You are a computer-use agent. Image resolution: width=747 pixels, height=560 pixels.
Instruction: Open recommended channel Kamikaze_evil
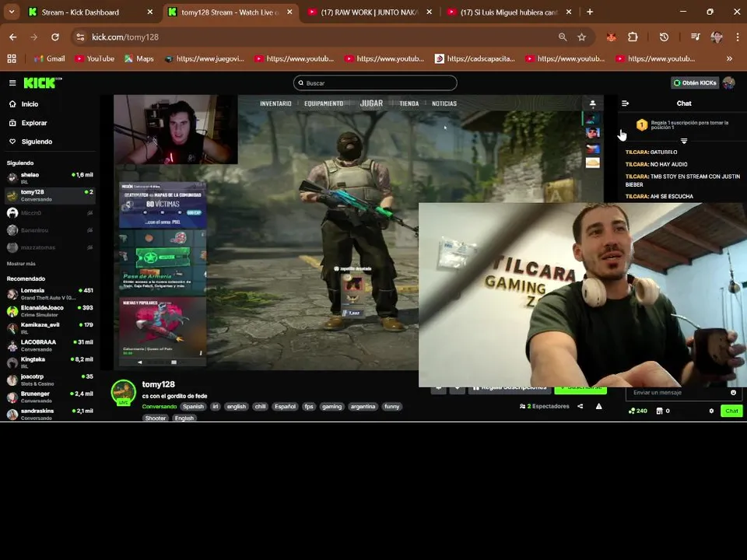(50, 328)
